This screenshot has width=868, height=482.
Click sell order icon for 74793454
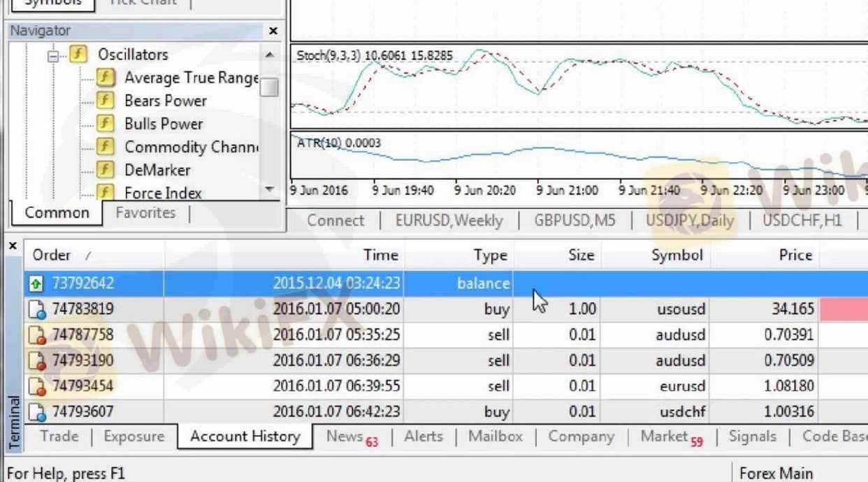pyautogui.click(x=36, y=385)
